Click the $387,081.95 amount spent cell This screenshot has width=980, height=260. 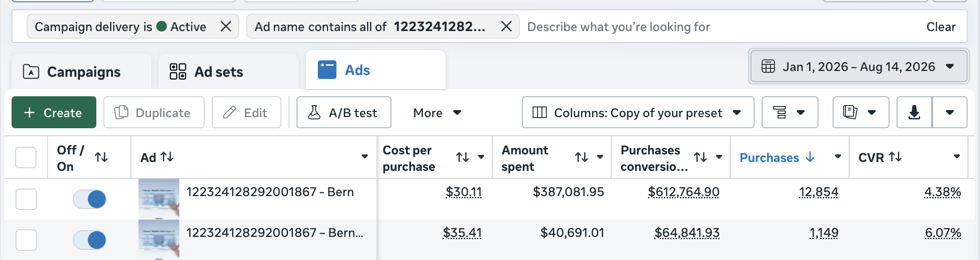point(568,192)
